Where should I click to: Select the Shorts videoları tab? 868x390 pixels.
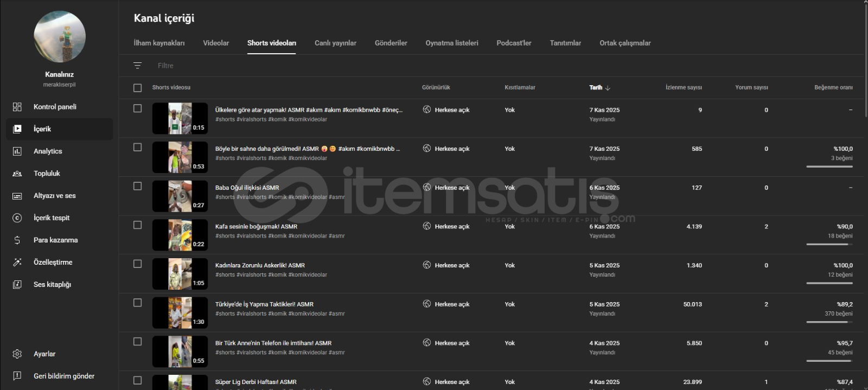272,43
